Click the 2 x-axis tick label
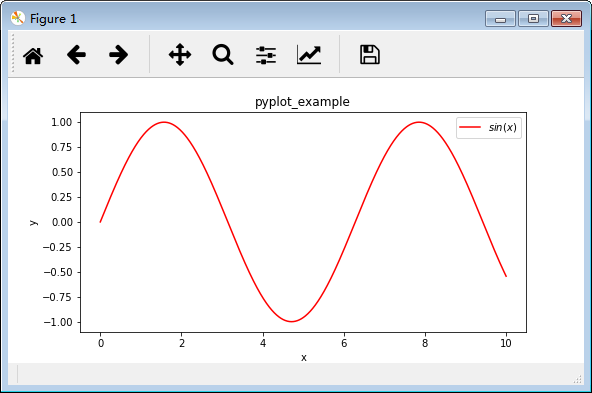Viewport: 592px width, 393px height. click(182, 343)
